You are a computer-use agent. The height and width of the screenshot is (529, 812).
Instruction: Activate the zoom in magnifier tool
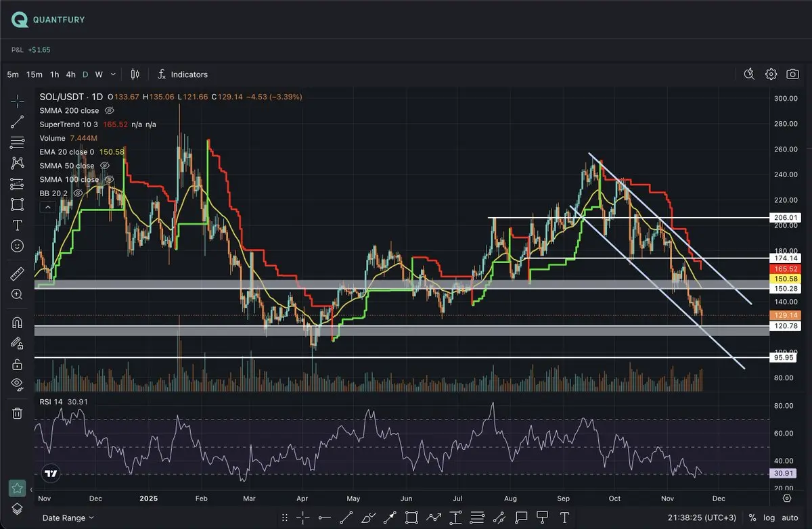pyautogui.click(x=18, y=294)
